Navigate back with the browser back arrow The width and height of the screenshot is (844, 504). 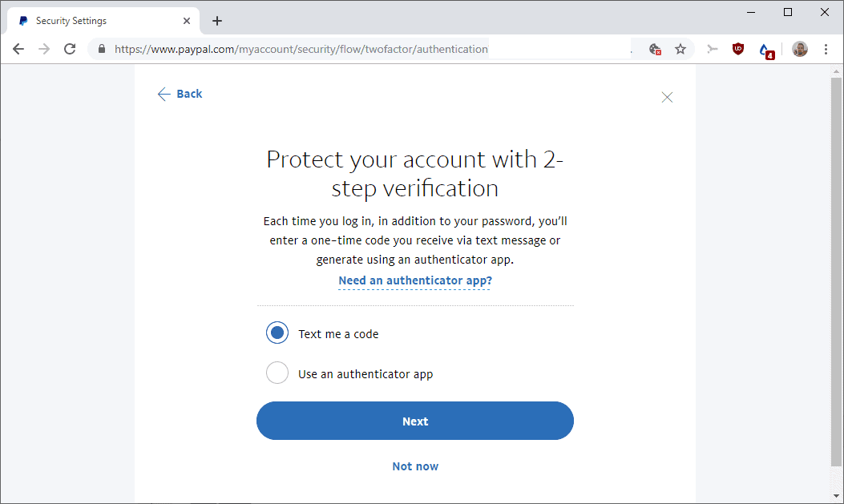tap(18, 49)
